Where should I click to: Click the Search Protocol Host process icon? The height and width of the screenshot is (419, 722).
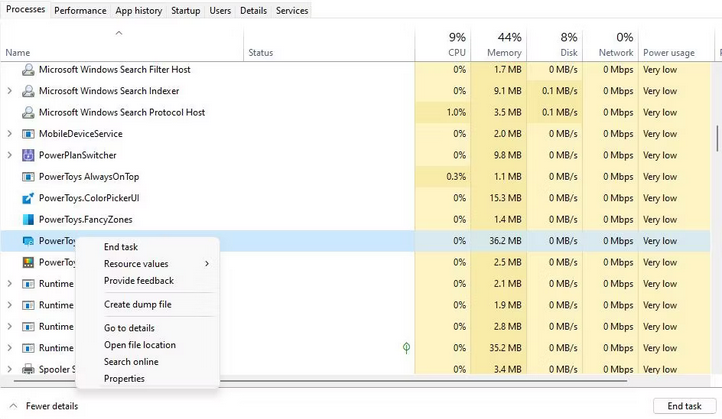coord(28,112)
